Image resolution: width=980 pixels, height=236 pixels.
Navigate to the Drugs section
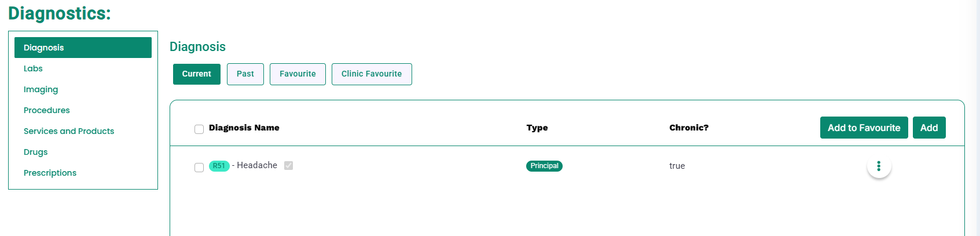pyautogui.click(x=35, y=152)
